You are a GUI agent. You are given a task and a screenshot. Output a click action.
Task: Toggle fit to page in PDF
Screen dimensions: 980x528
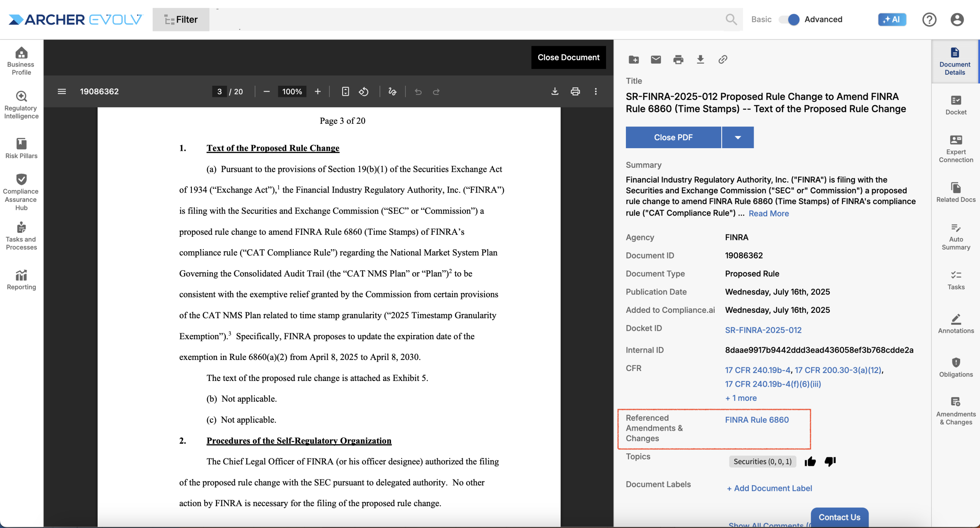pyautogui.click(x=345, y=92)
